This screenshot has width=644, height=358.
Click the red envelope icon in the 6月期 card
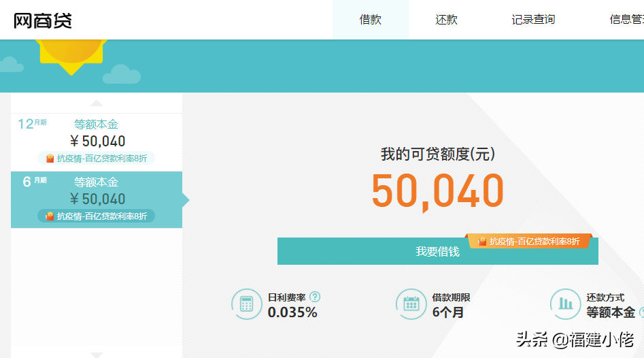click(x=50, y=216)
